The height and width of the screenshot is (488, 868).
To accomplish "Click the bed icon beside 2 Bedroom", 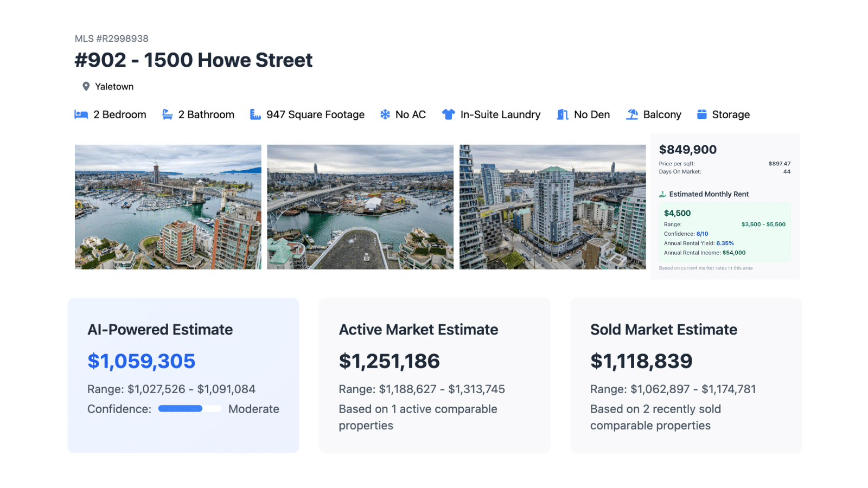I will [x=81, y=114].
